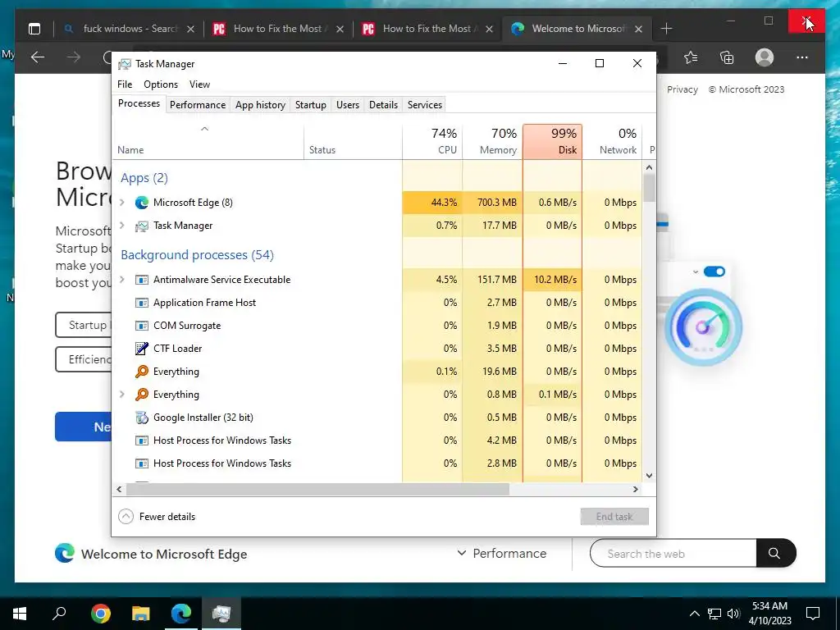Switch to the Users tab
The image size is (840, 630).
pyautogui.click(x=348, y=105)
